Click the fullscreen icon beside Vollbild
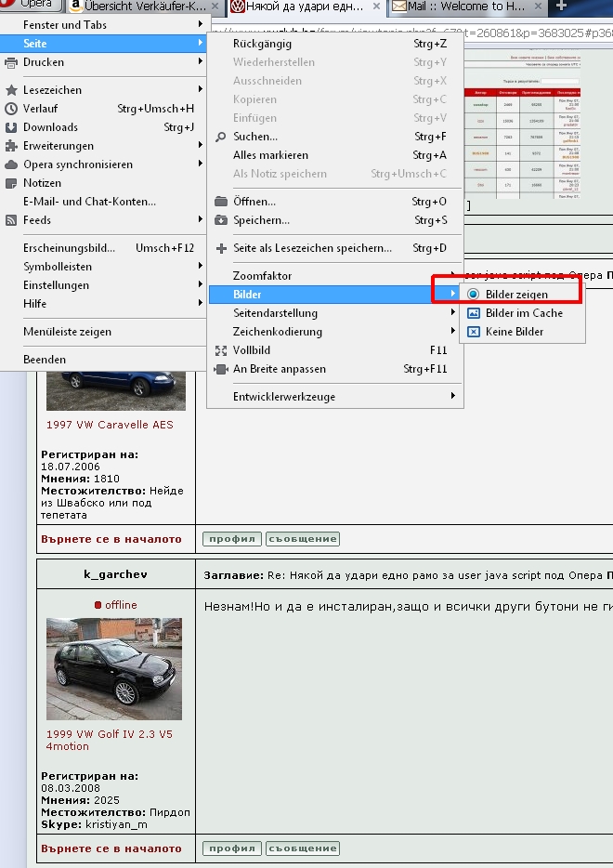 coord(221,350)
